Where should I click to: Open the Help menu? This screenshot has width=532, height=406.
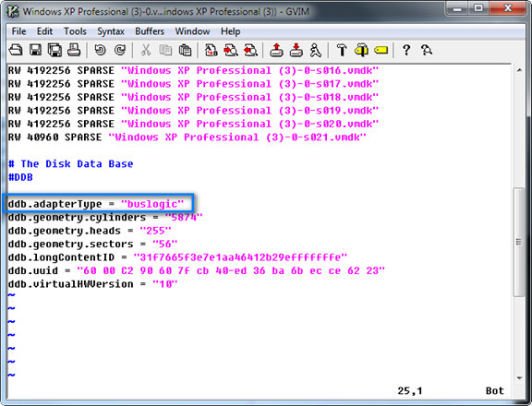coord(230,31)
